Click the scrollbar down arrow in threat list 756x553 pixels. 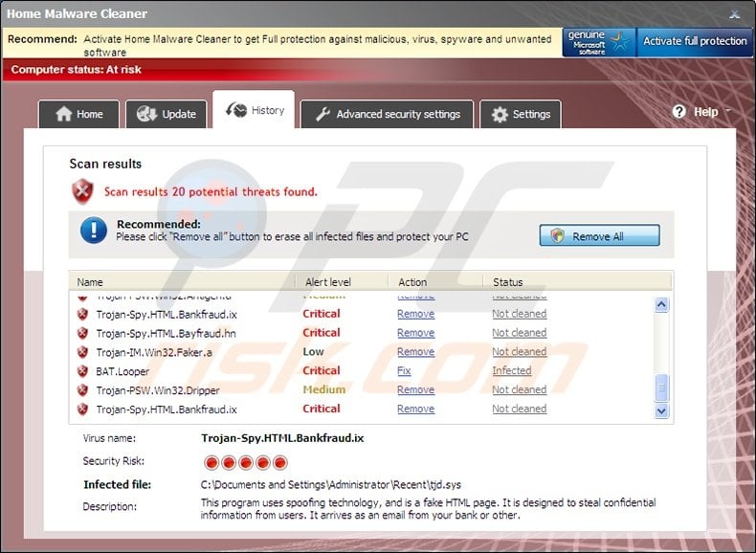coord(661,410)
